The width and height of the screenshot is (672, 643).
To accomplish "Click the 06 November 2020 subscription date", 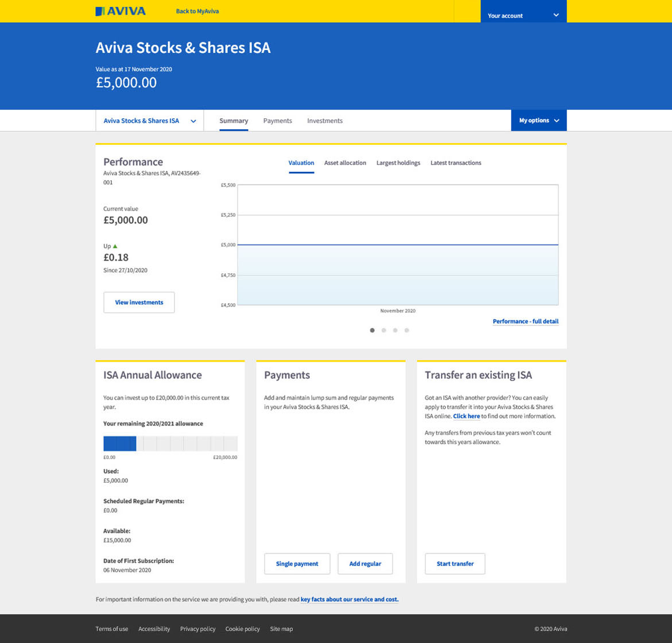I will [x=127, y=570].
